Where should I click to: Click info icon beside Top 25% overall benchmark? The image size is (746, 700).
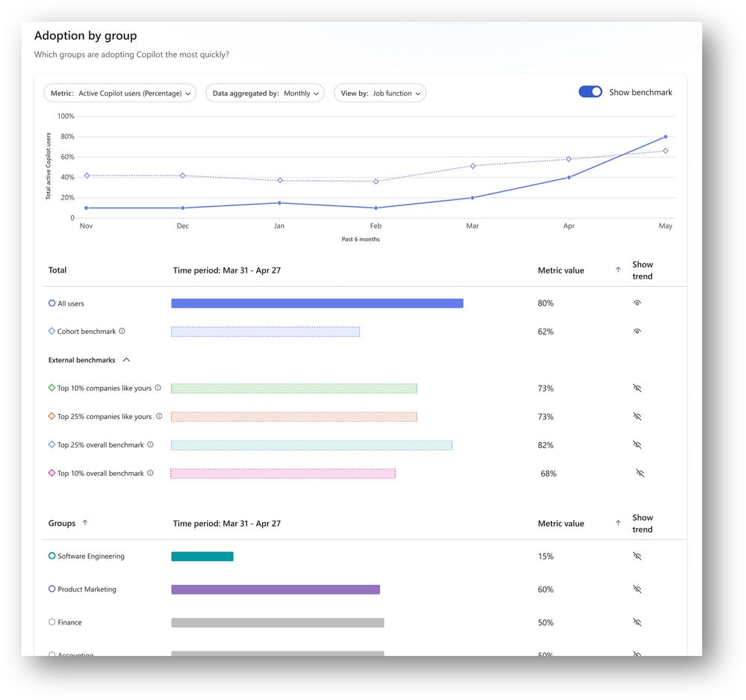click(150, 445)
